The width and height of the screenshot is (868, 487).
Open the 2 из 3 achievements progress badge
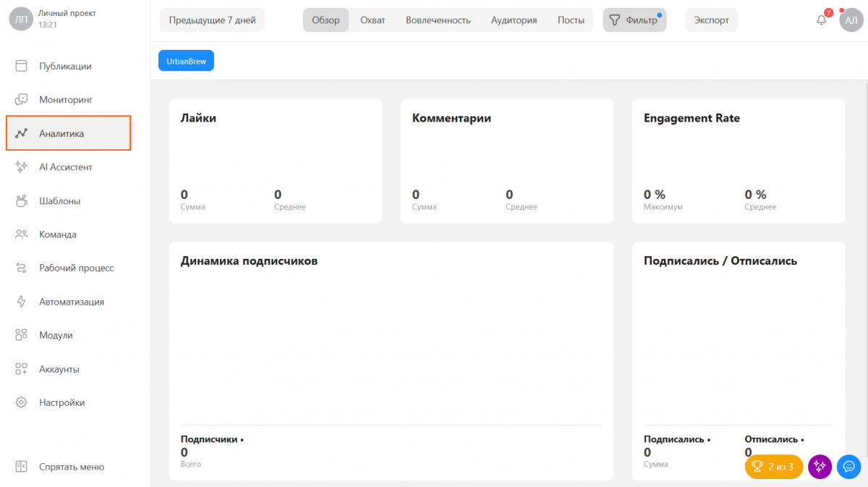[x=773, y=467]
